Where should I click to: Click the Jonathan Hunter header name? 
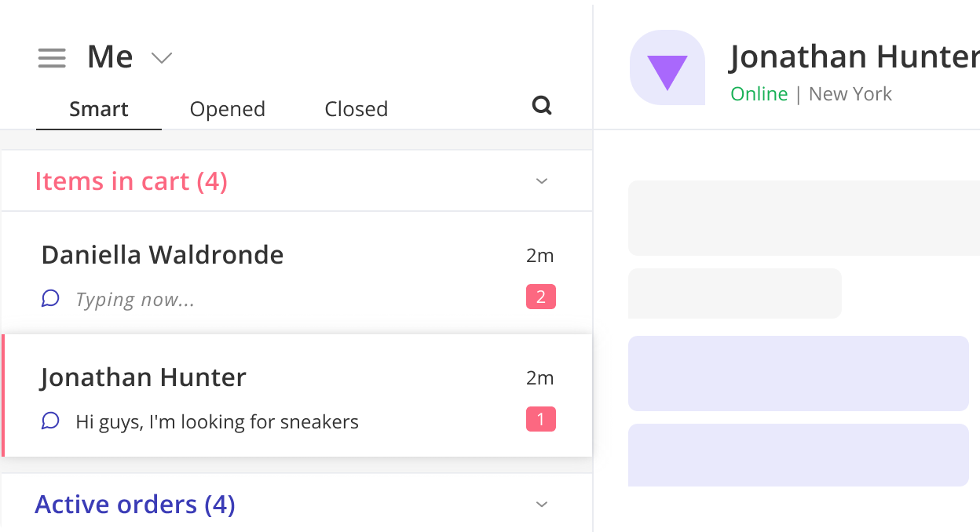click(854, 56)
